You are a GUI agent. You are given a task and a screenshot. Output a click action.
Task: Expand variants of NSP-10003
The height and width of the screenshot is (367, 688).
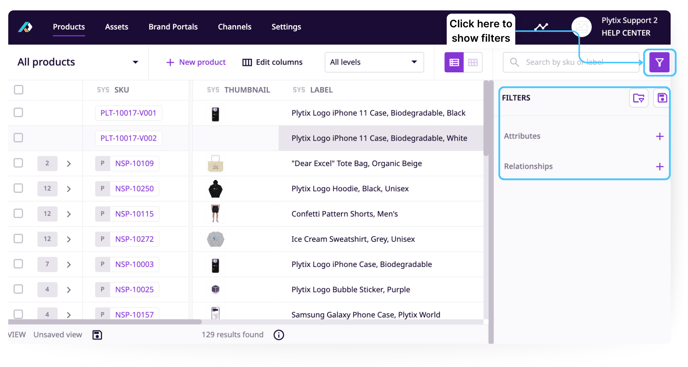(x=69, y=265)
